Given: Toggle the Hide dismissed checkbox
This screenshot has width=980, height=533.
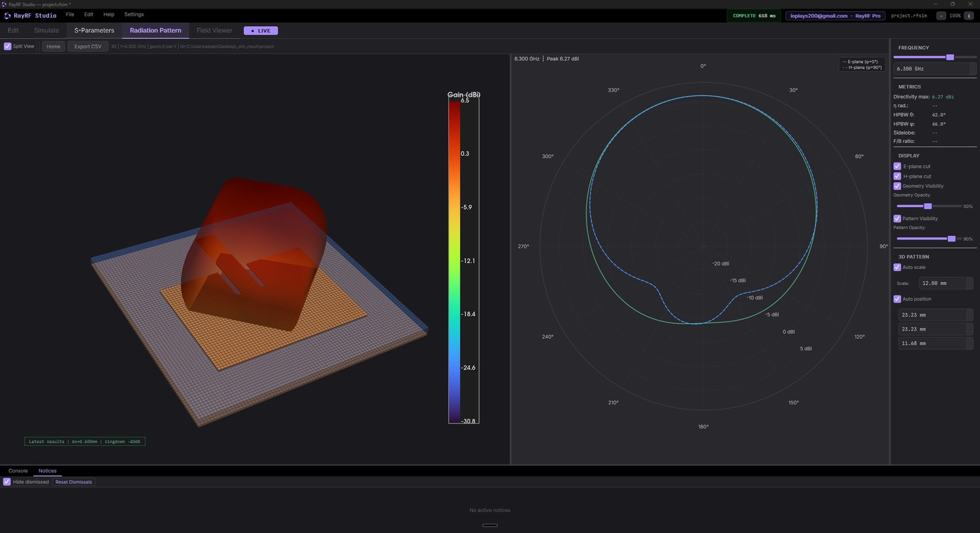Looking at the screenshot, I should click(x=7, y=481).
